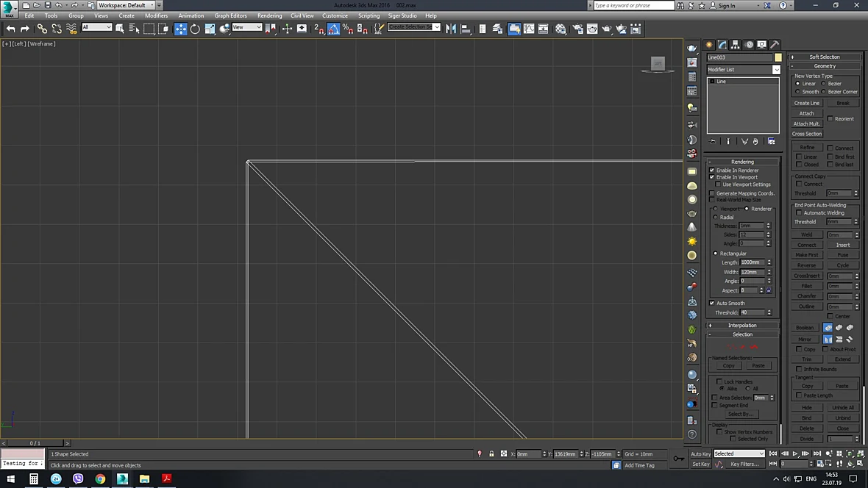Image resolution: width=868 pixels, height=488 pixels.
Task: Click the Length value input field
Action: coord(752,262)
